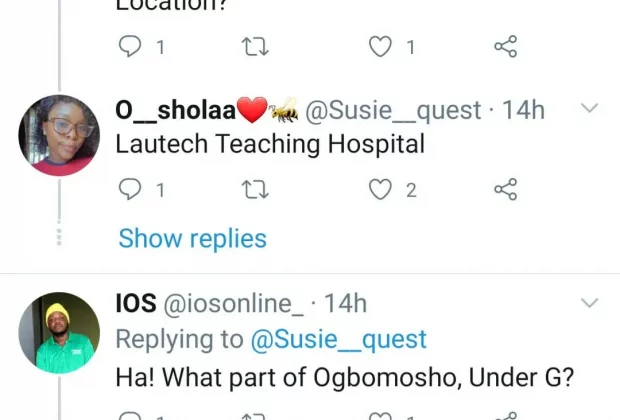620x420 pixels.
Task: View IOS profile avatar with yellow beanie
Action: point(59,332)
